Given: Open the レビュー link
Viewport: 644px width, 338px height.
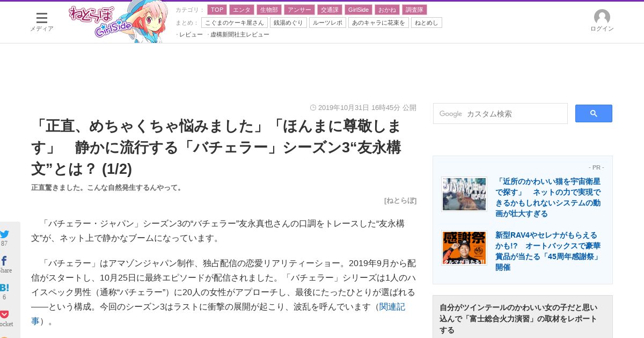Looking at the screenshot, I should pos(191,34).
